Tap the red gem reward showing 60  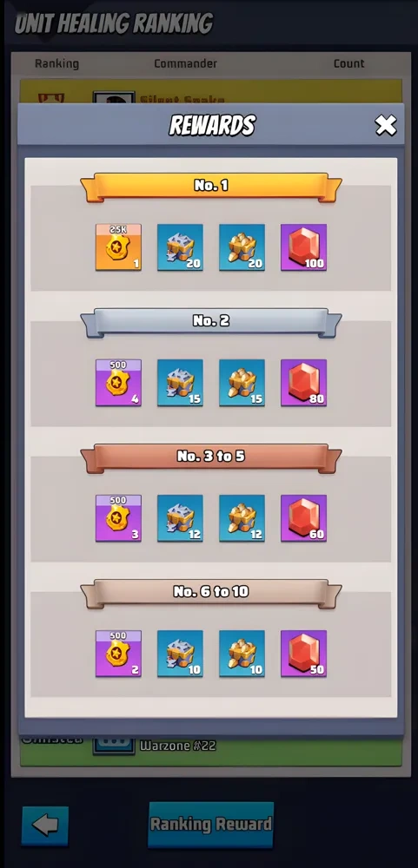point(304,518)
